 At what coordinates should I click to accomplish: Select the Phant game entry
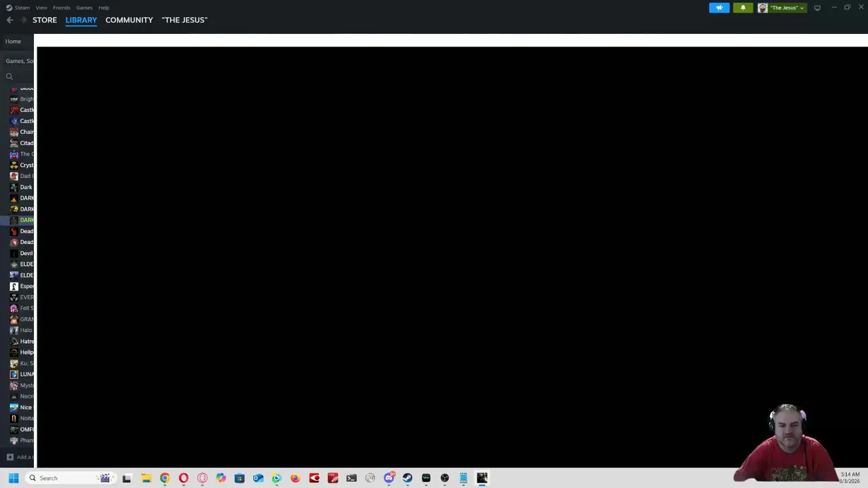(22, 441)
